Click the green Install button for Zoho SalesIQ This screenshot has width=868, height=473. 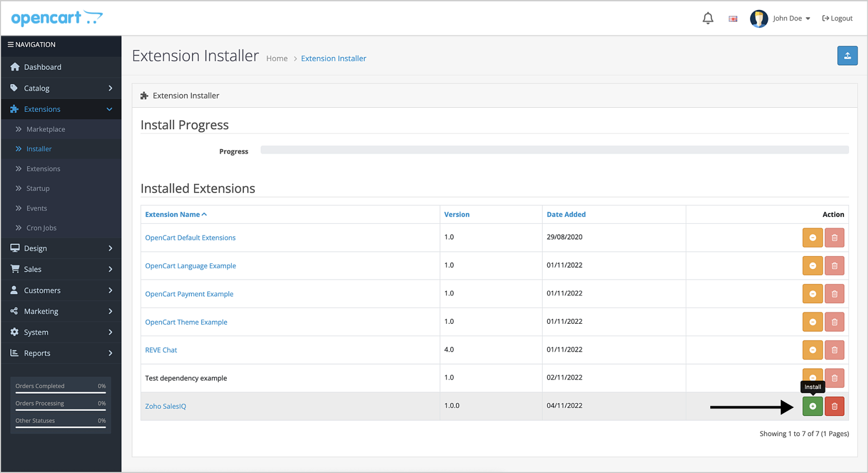tap(812, 406)
